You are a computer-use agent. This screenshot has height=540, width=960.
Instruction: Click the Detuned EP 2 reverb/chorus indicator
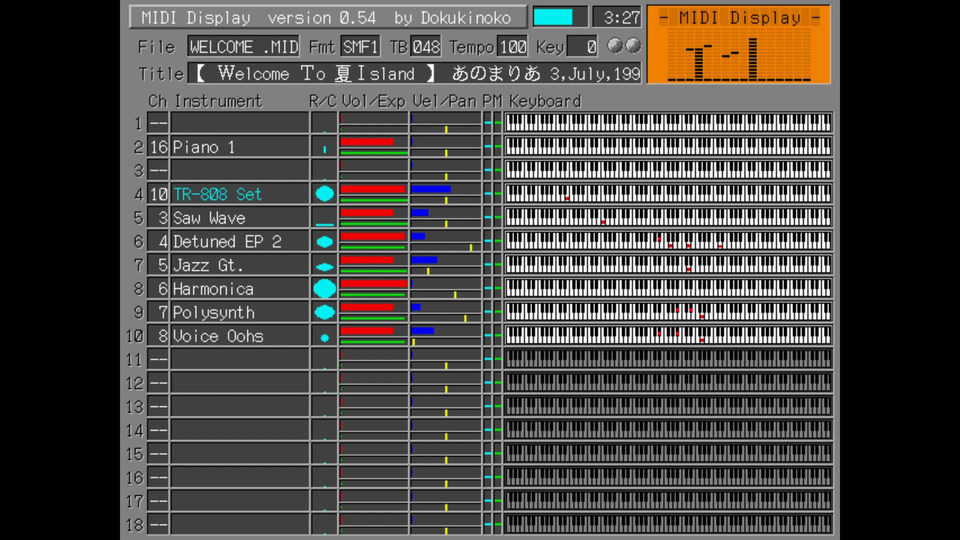coord(324,242)
